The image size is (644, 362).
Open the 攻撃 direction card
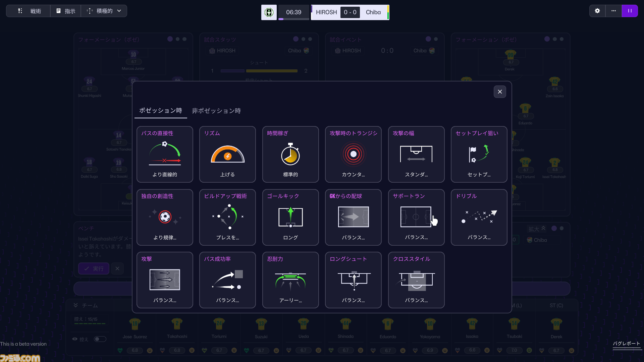165,280
